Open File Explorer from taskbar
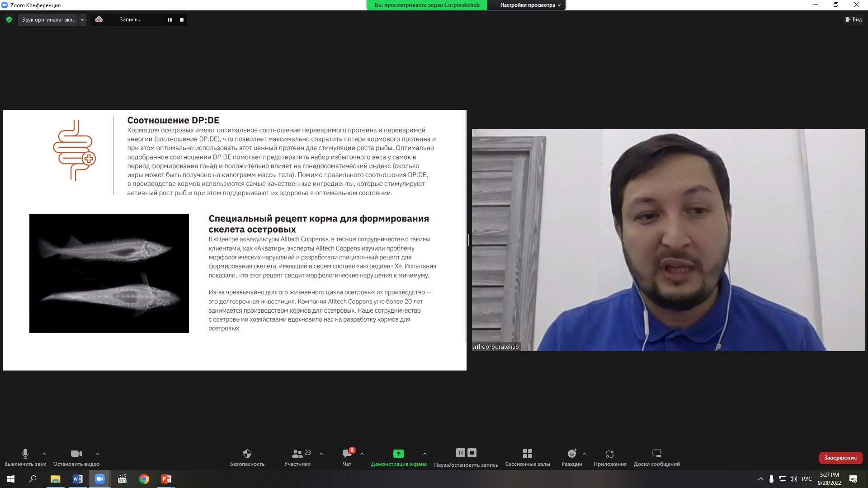This screenshot has height=488, width=868. [x=55, y=479]
